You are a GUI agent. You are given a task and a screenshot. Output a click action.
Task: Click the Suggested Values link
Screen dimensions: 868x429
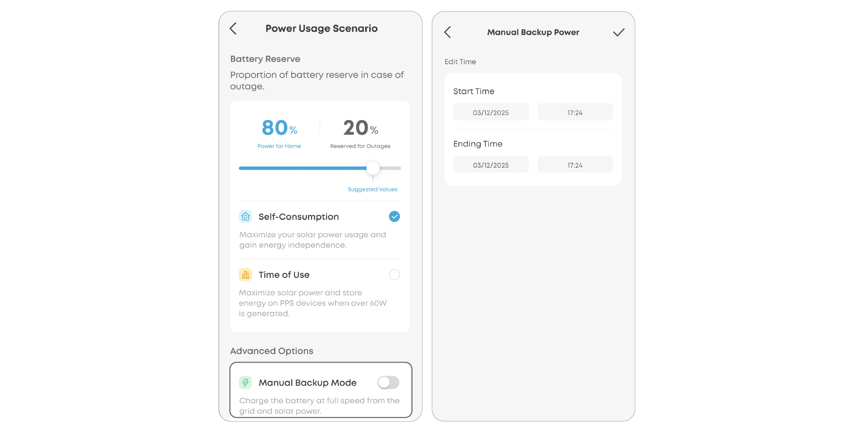pos(372,189)
